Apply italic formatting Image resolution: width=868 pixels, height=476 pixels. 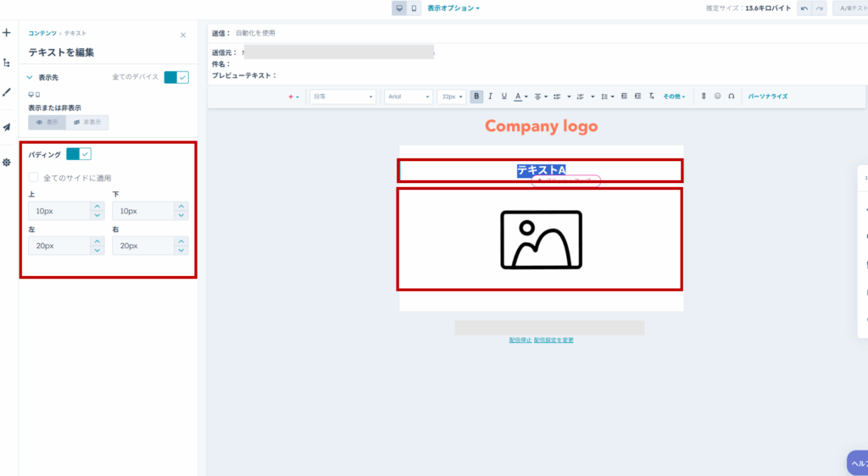pyautogui.click(x=491, y=97)
